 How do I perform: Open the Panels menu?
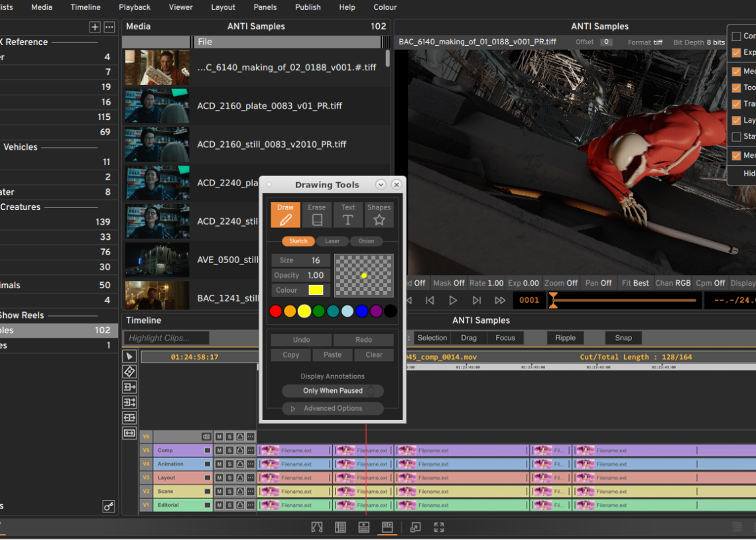click(265, 7)
